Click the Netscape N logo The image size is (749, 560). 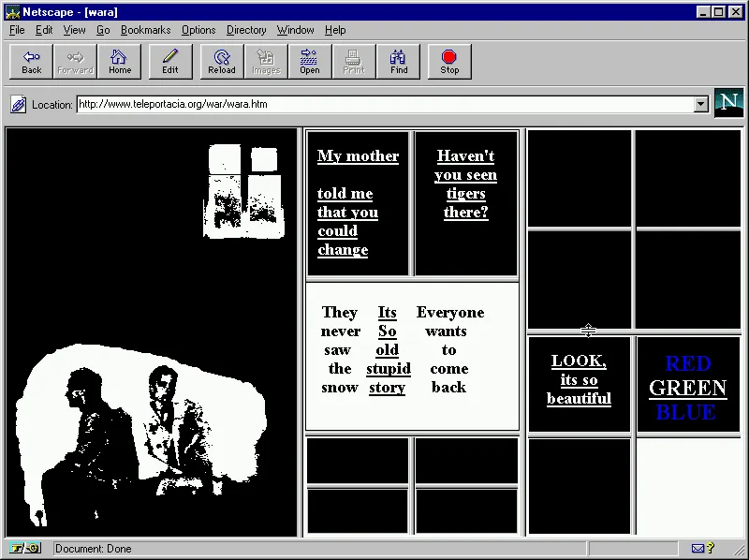click(x=727, y=103)
